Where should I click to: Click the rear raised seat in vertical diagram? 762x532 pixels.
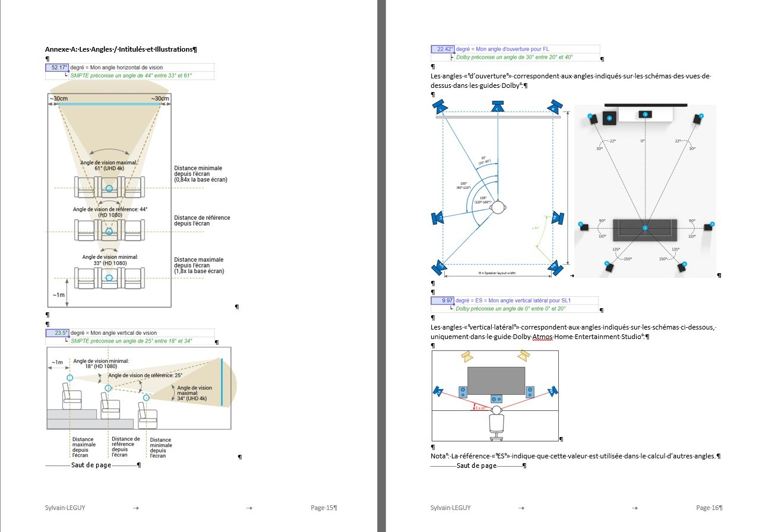(x=72, y=397)
